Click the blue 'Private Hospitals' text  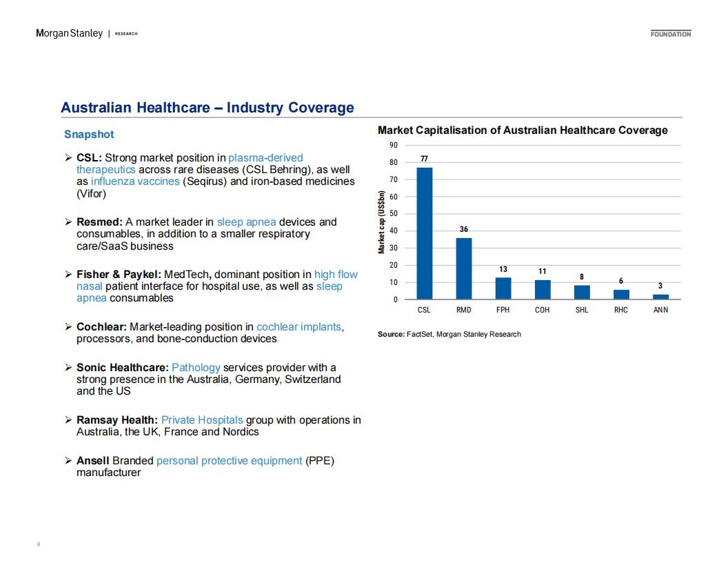[202, 420]
